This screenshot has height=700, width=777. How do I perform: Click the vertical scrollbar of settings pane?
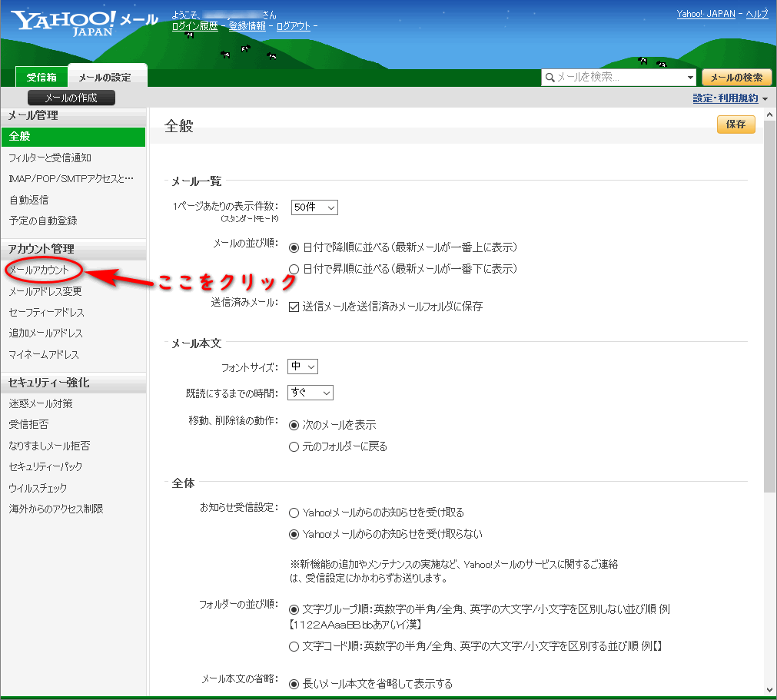point(769,307)
